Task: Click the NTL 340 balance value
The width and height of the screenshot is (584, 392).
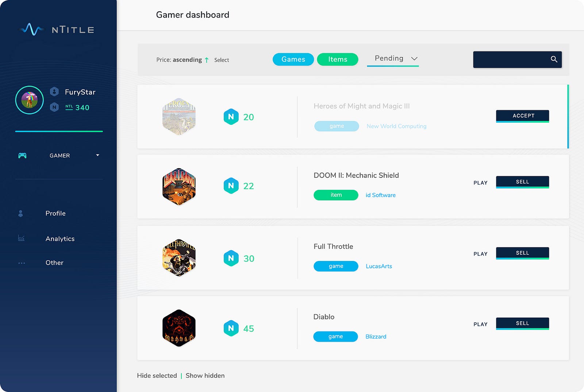Action: [x=77, y=107]
